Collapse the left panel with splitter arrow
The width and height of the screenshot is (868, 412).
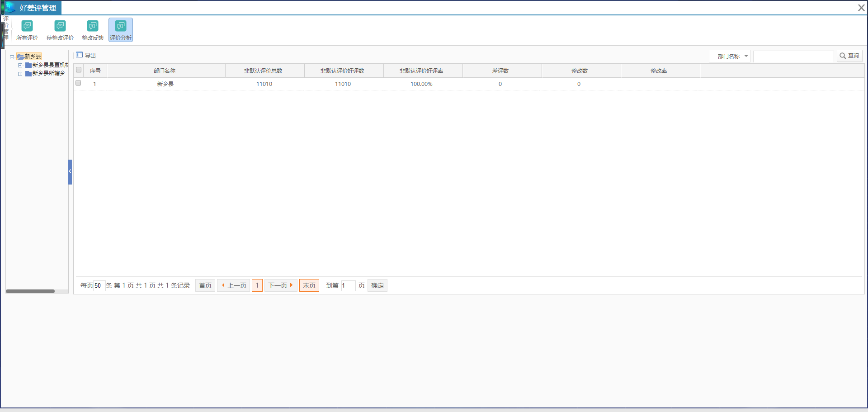[x=70, y=171]
